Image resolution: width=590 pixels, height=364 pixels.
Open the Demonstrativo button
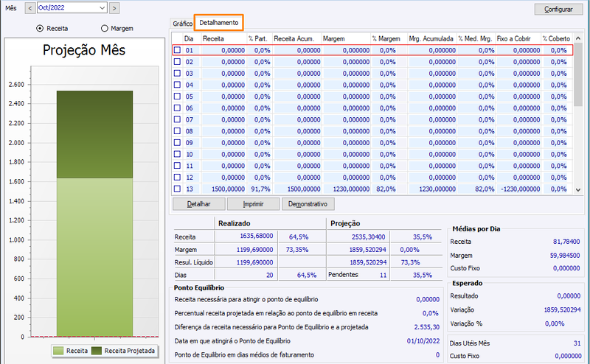[x=308, y=204]
